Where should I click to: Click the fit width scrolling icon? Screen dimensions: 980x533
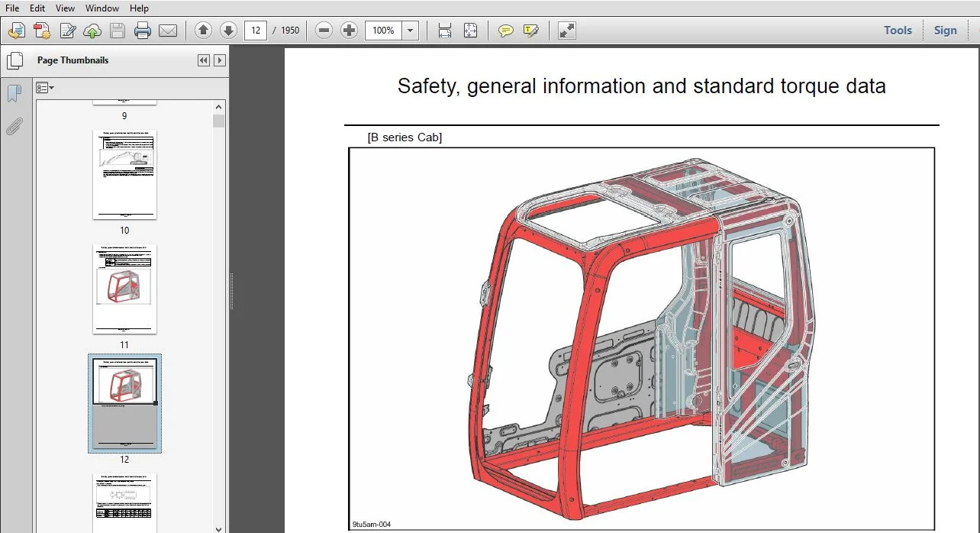click(x=445, y=31)
